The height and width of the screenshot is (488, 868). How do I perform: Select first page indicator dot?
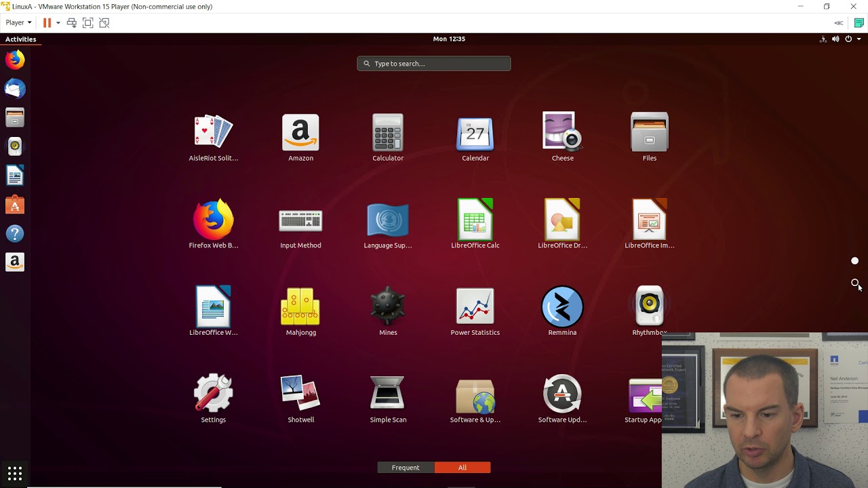tap(854, 261)
